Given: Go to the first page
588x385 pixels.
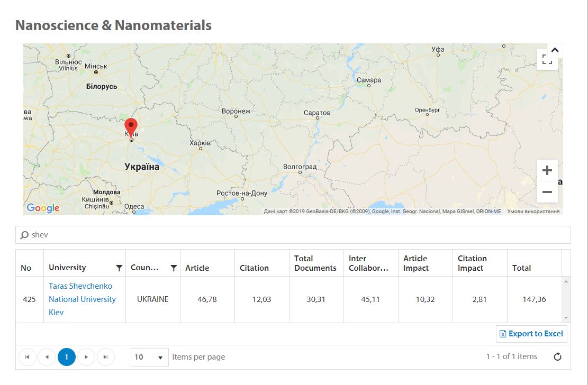Looking at the screenshot, I should [x=28, y=357].
